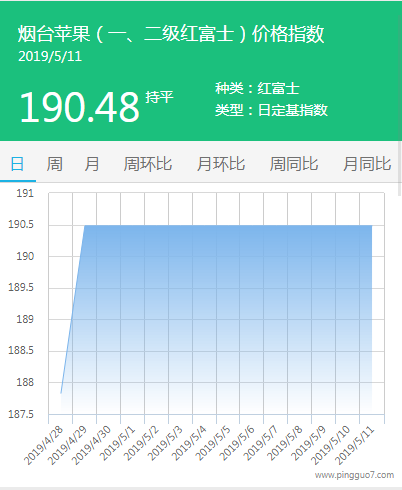Image resolution: width=402 pixels, height=490 pixels.
Task: Switch to the 月环比 tab
Action: coord(221,164)
